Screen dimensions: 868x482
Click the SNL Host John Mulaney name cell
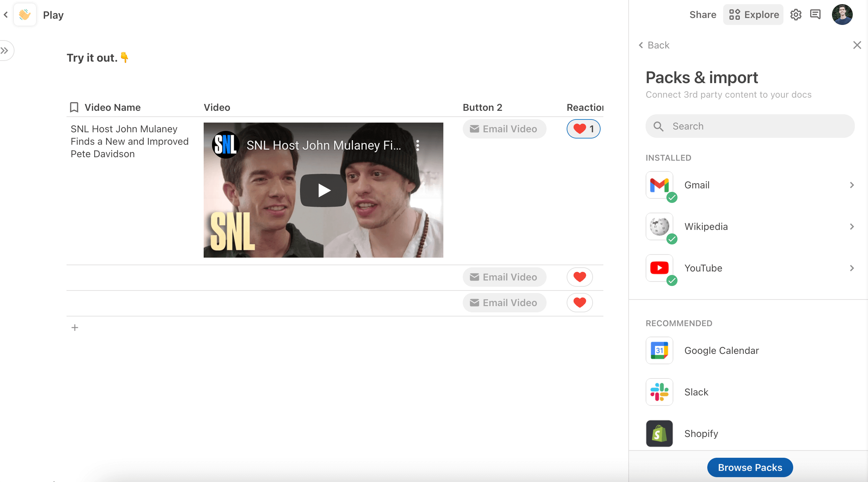tap(130, 141)
